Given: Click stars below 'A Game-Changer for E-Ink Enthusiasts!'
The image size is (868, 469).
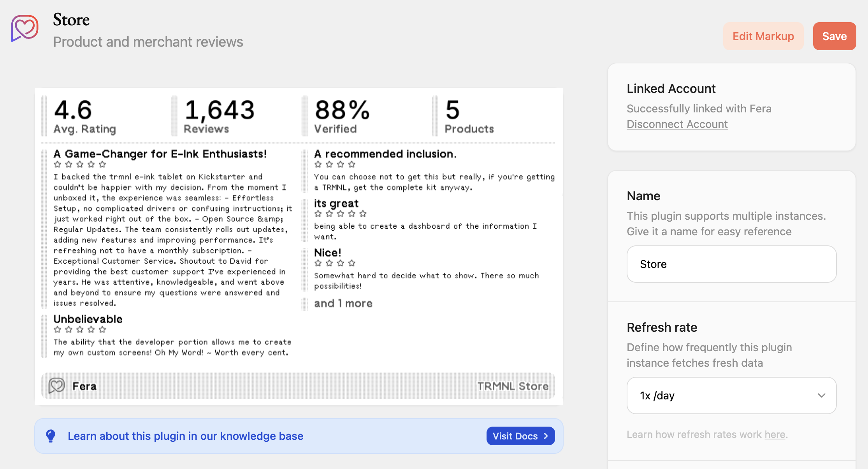Looking at the screenshot, I should pos(80,164).
